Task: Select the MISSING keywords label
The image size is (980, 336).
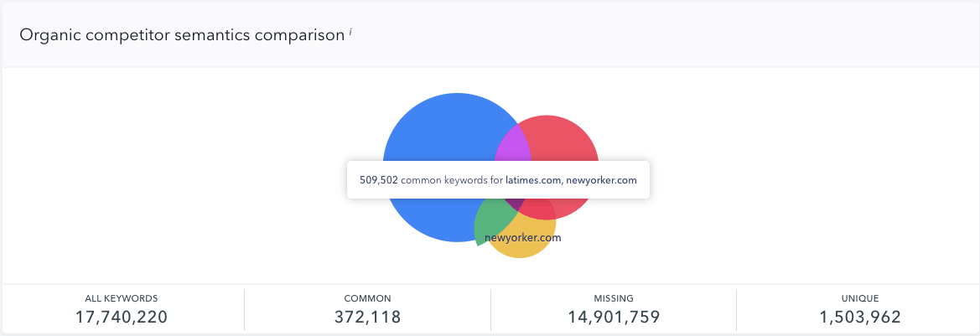Action: coord(614,298)
